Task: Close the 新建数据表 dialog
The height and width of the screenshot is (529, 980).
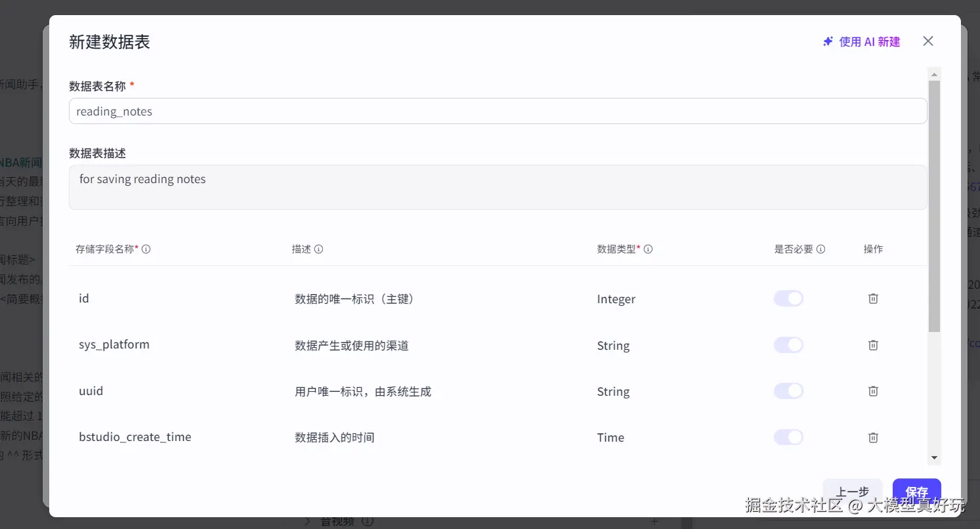Action: click(x=928, y=41)
